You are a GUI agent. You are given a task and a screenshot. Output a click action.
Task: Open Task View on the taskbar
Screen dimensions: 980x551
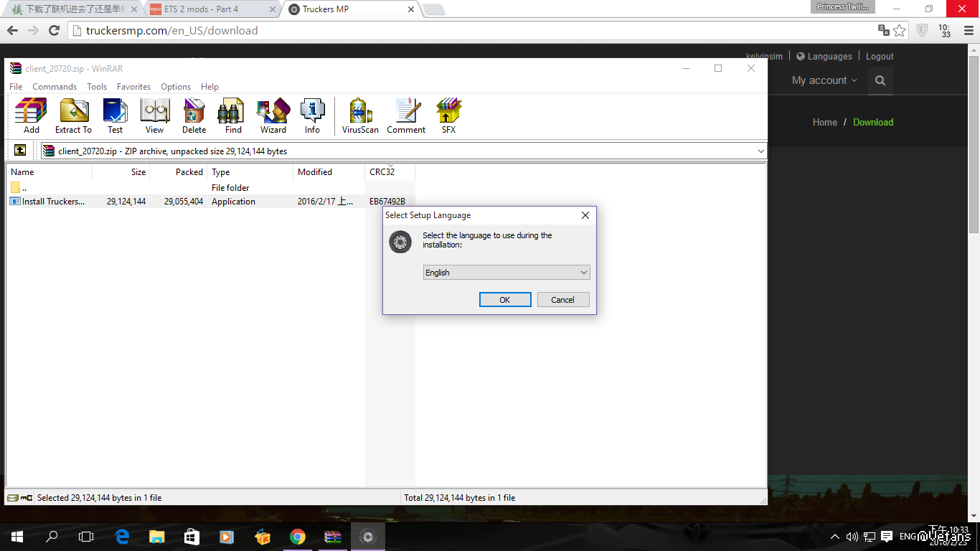pyautogui.click(x=86, y=536)
